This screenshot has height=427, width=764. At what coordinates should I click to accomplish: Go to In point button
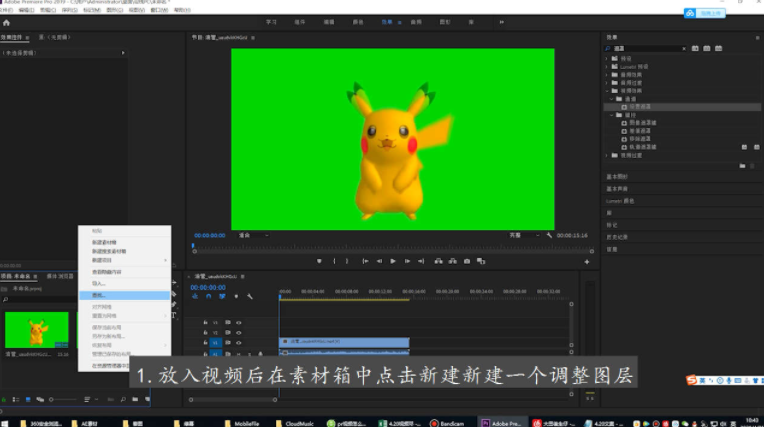tap(365, 261)
